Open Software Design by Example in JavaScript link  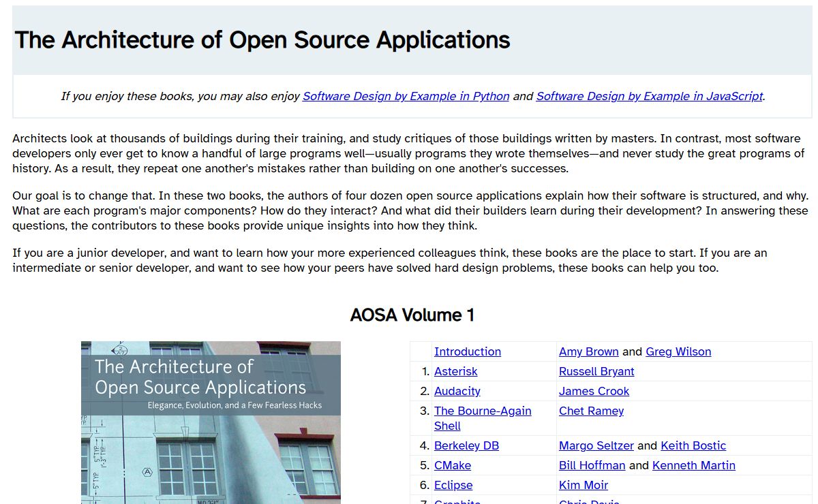pos(650,96)
